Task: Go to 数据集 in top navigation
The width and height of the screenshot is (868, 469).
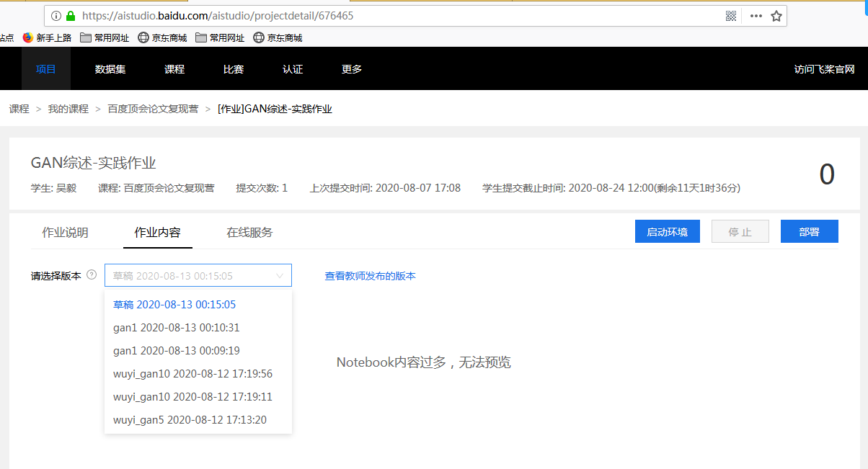Action: tap(110, 69)
